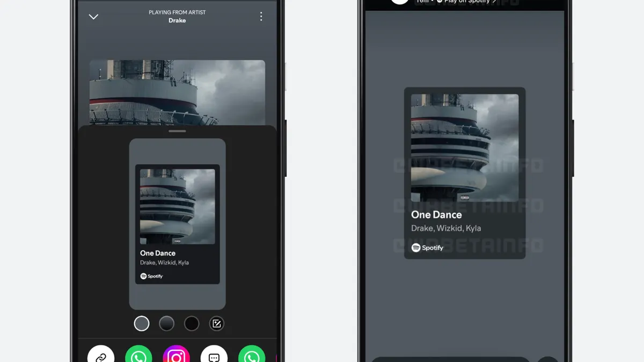Tap the Spotify logo in share preview

(x=151, y=276)
